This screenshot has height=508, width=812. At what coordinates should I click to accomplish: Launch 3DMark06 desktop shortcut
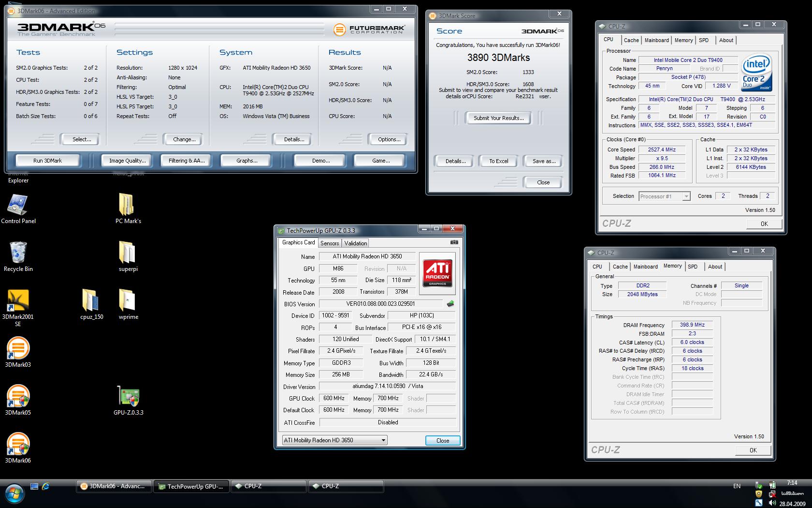tap(18, 448)
